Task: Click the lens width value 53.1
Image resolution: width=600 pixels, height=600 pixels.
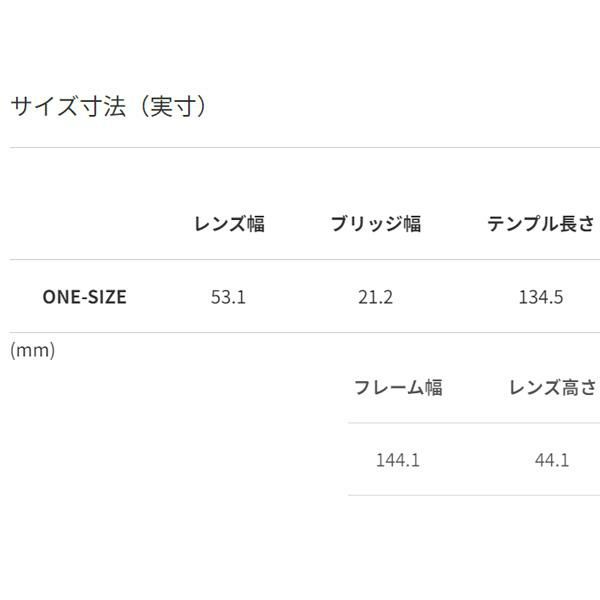Action: 229,296
